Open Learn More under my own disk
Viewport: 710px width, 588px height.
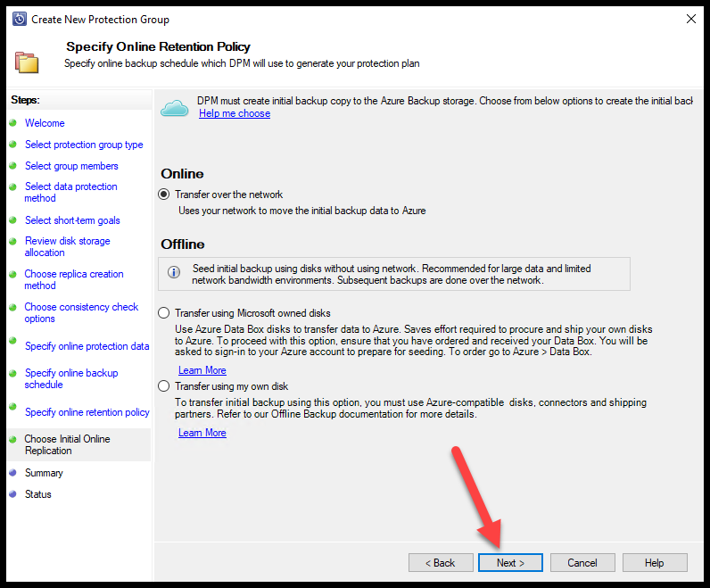(202, 433)
